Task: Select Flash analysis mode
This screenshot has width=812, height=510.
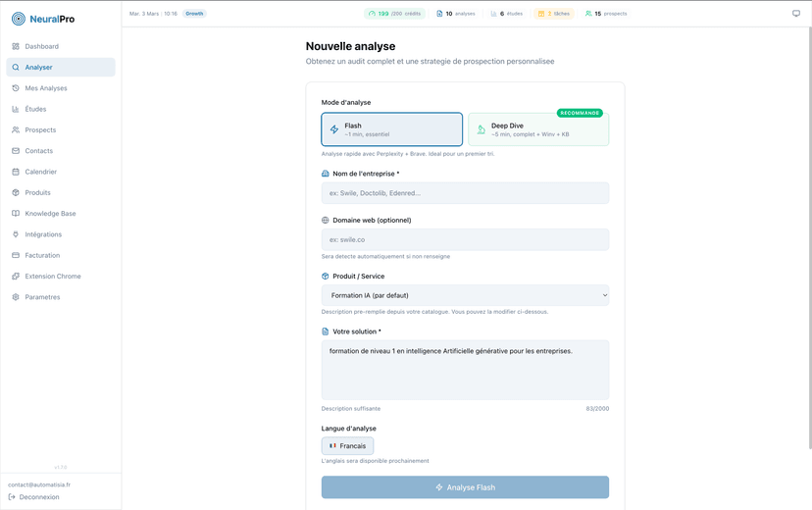Action: pos(391,129)
